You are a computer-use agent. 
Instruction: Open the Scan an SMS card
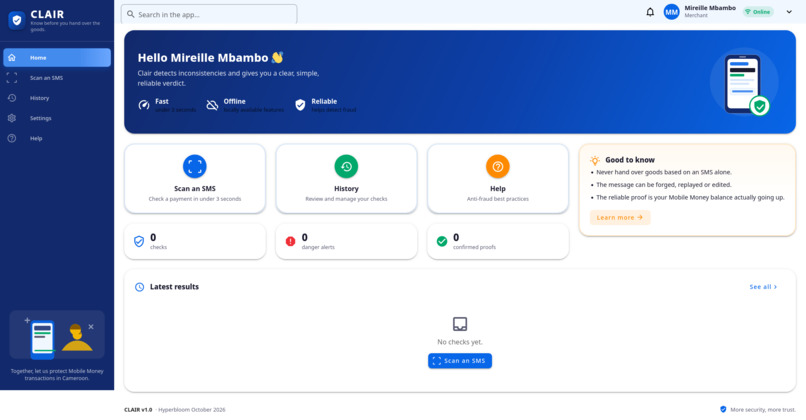(x=195, y=178)
